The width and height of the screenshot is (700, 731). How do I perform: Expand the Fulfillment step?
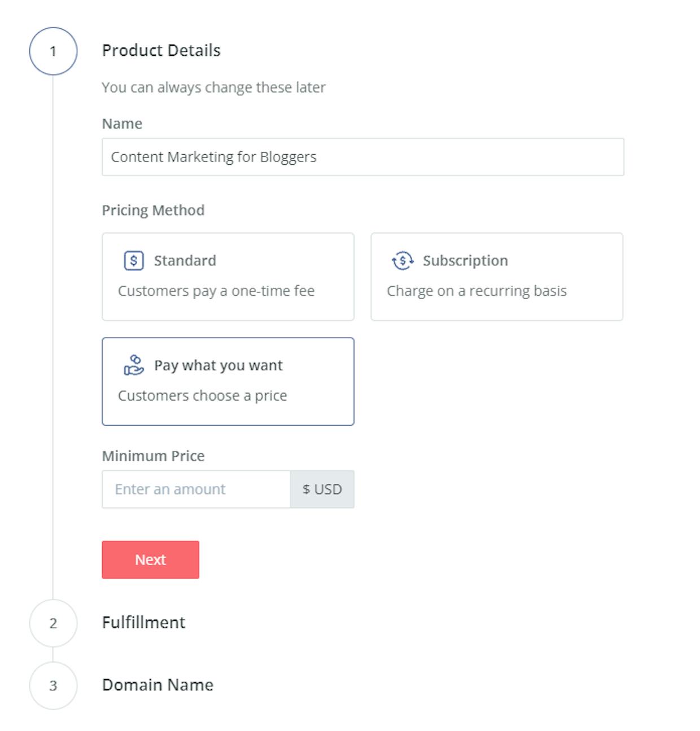143,623
